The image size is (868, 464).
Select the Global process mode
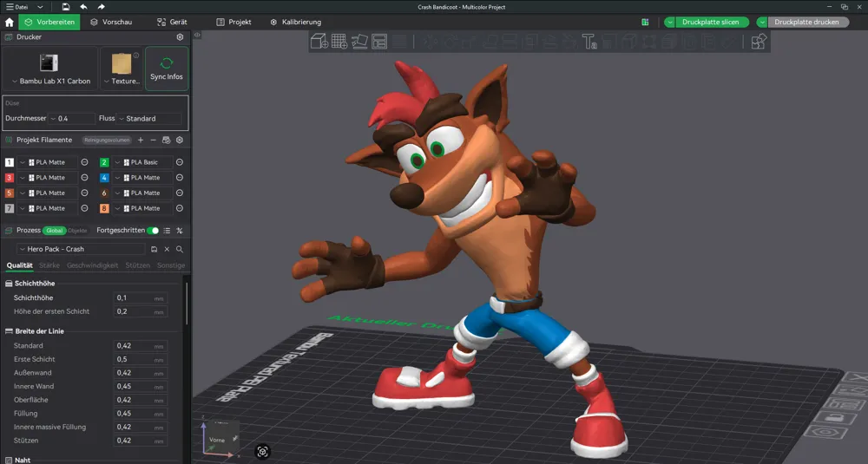point(54,231)
